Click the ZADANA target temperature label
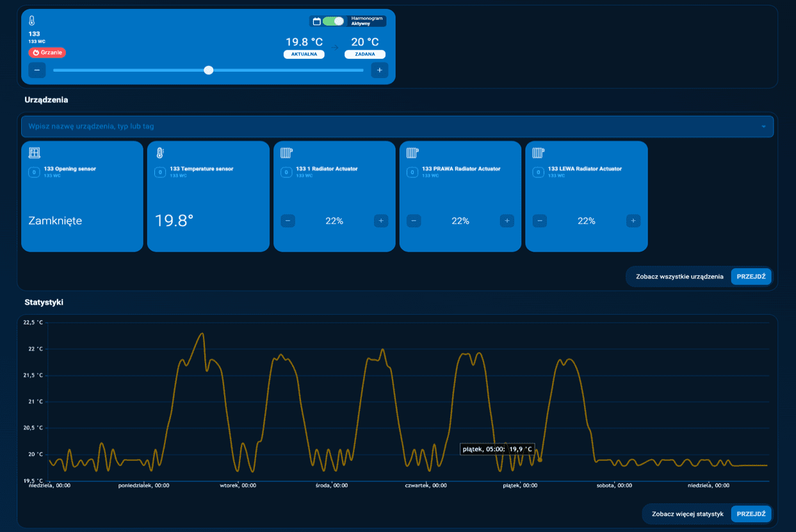Image resolution: width=796 pixels, height=532 pixels. [x=365, y=54]
